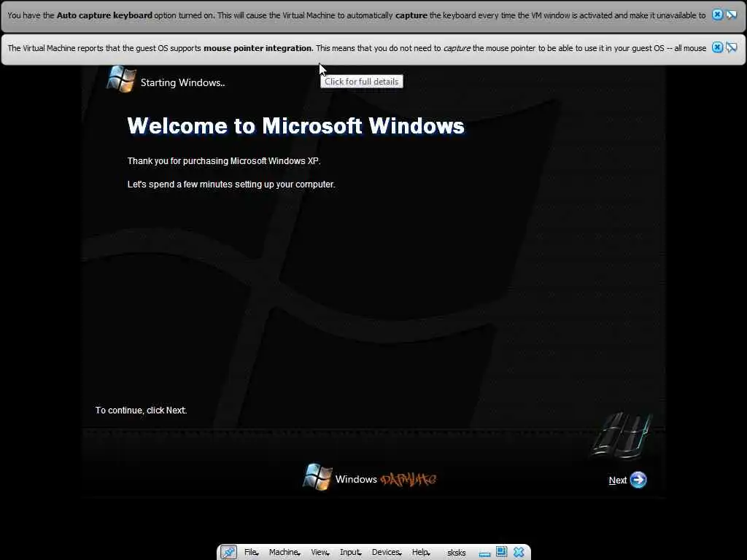Click the Auto capture keyboard notification text
This screenshot has width=747, height=560.
click(356, 15)
